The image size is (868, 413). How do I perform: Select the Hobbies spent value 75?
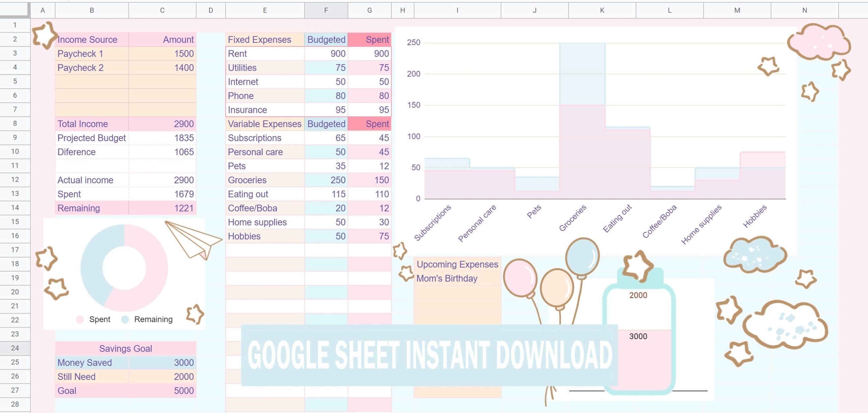click(x=369, y=236)
